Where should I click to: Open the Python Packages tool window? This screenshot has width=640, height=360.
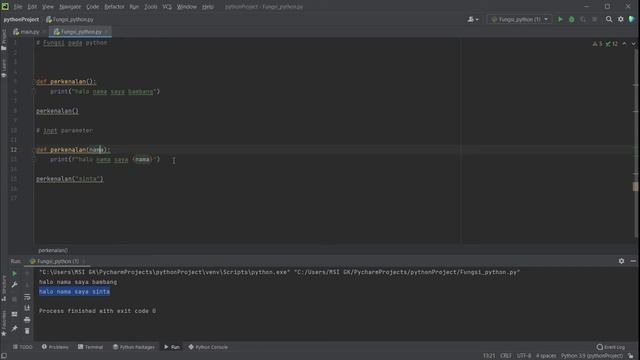(134, 347)
